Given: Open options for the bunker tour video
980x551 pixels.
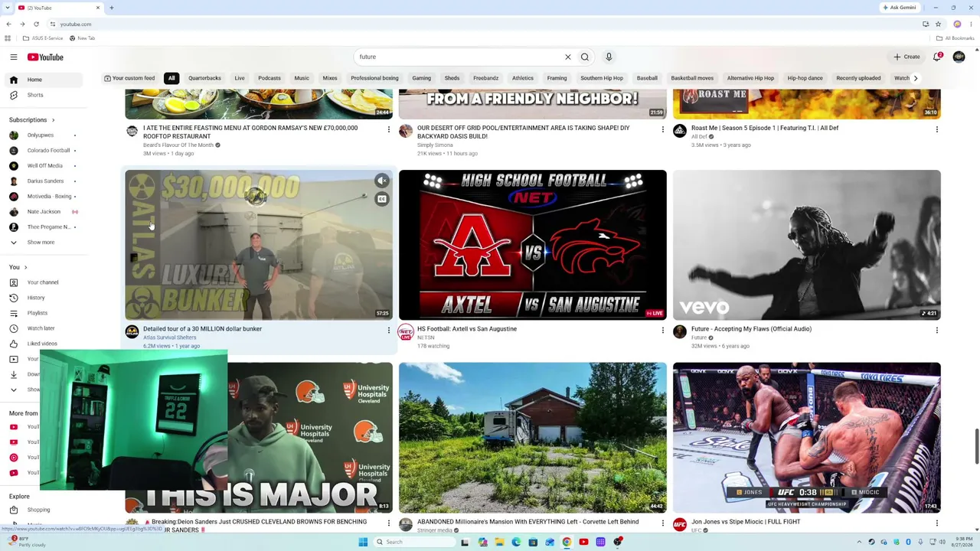Looking at the screenshot, I should point(388,330).
